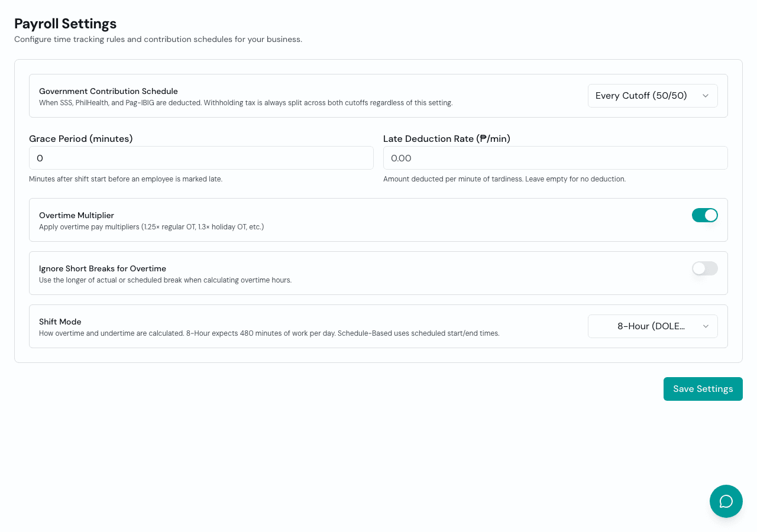The height and width of the screenshot is (532, 757).
Task: Open the chat support bubble icon
Action: click(726, 501)
